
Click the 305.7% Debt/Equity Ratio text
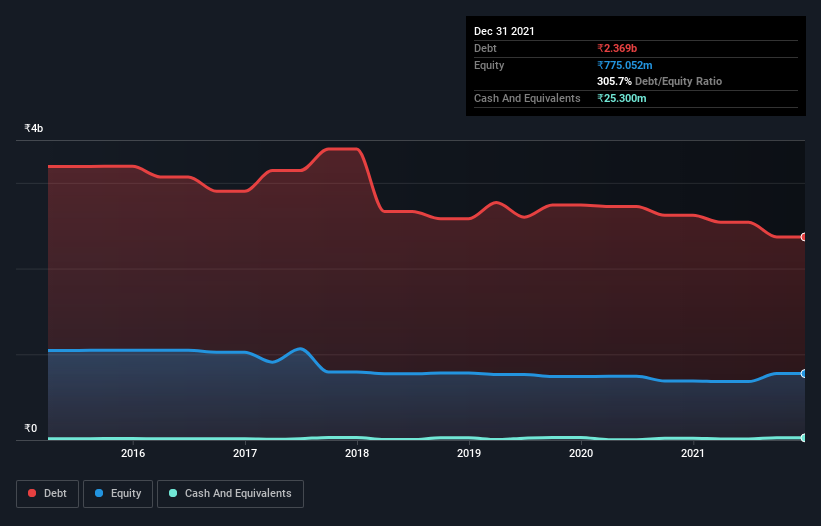[x=659, y=82]
